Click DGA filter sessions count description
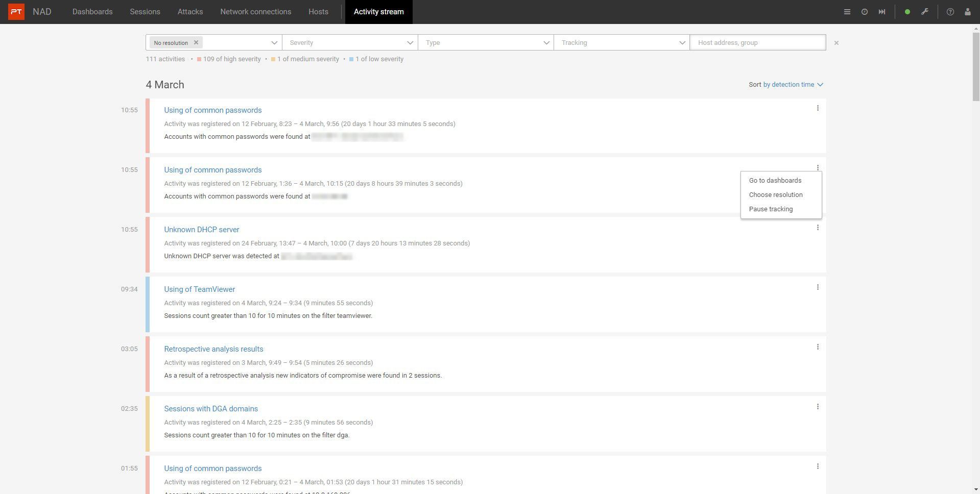This screenshot has height=494, width=980. (x=257, y=435)
